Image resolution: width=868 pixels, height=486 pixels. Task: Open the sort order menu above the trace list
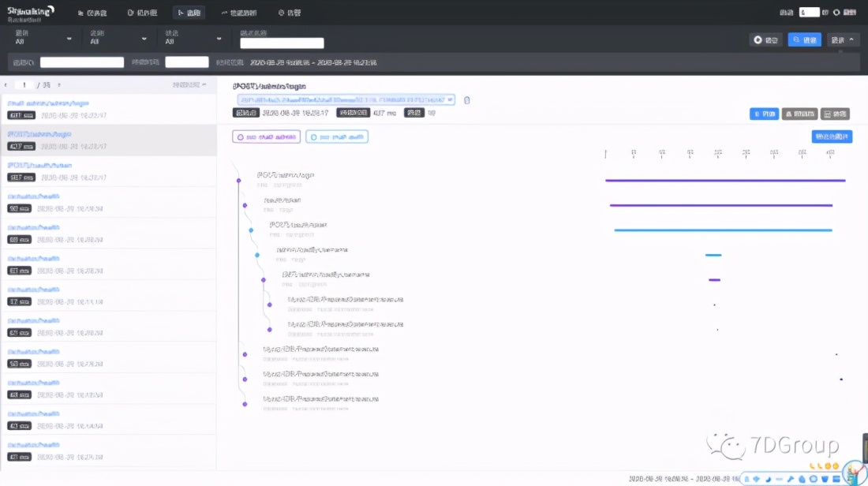[x=189, y=84]
